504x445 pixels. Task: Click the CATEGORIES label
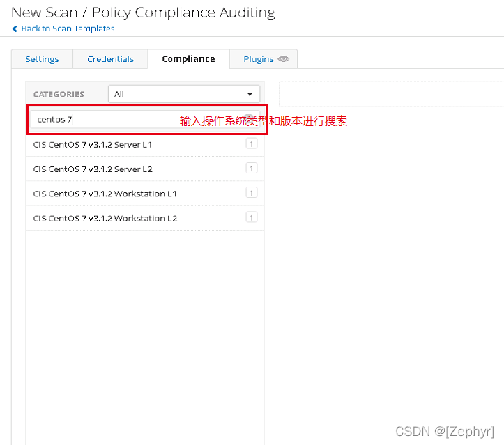coord(59,95)
